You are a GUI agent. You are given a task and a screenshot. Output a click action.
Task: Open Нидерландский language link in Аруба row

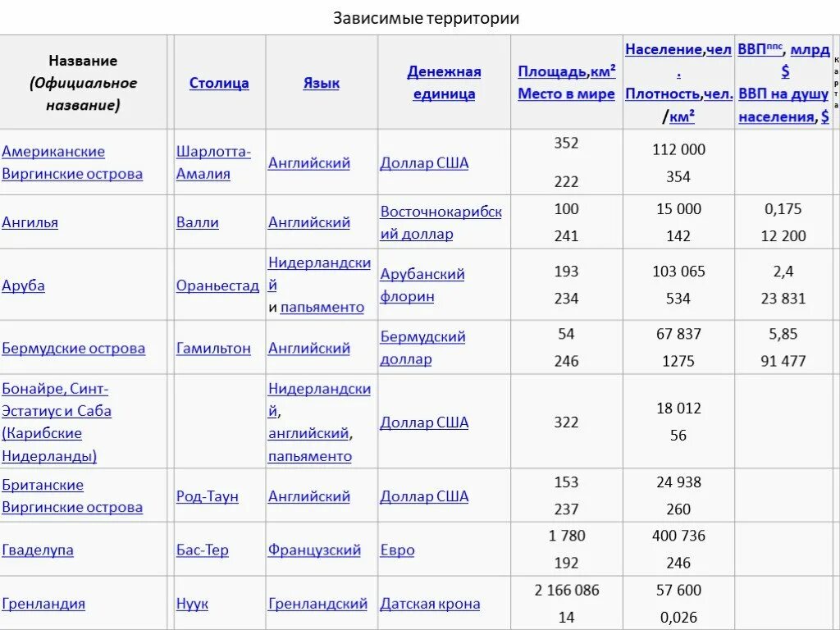tap(319, 274)
